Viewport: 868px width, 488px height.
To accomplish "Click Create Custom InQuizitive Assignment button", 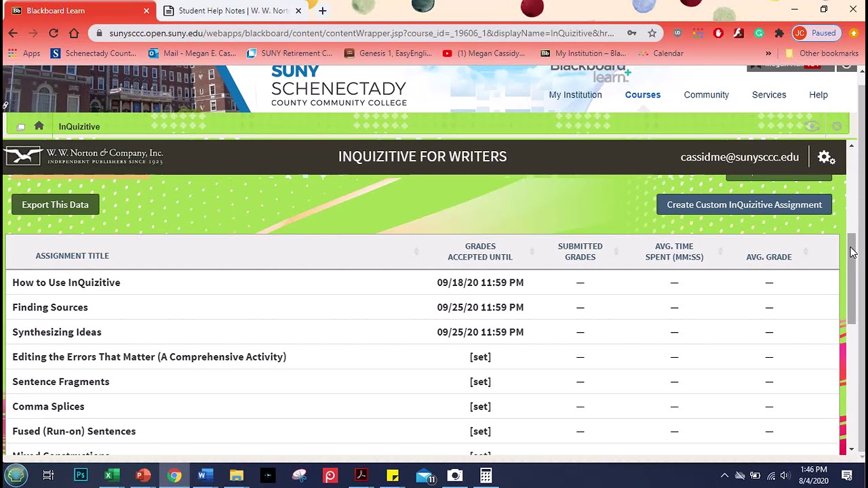I will coord(744,205).
